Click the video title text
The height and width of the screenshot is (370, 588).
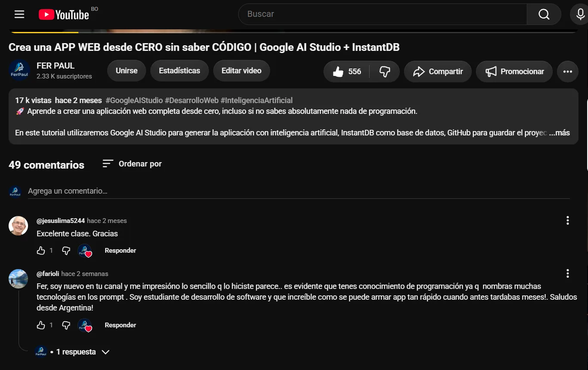pos(204,47)
